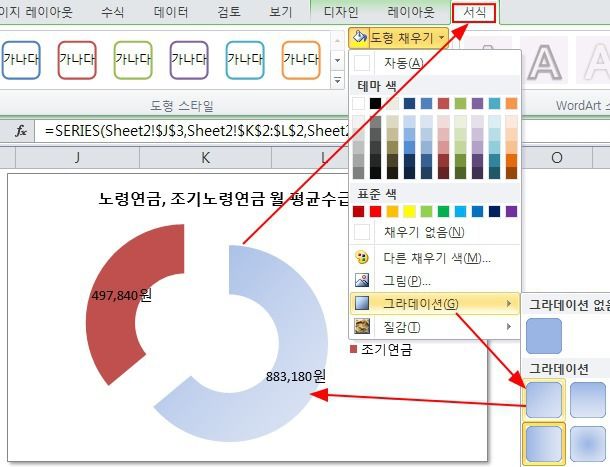
Task: Pick standard light green color swatch
Action: pyautogui.click(x=426, y=211)
